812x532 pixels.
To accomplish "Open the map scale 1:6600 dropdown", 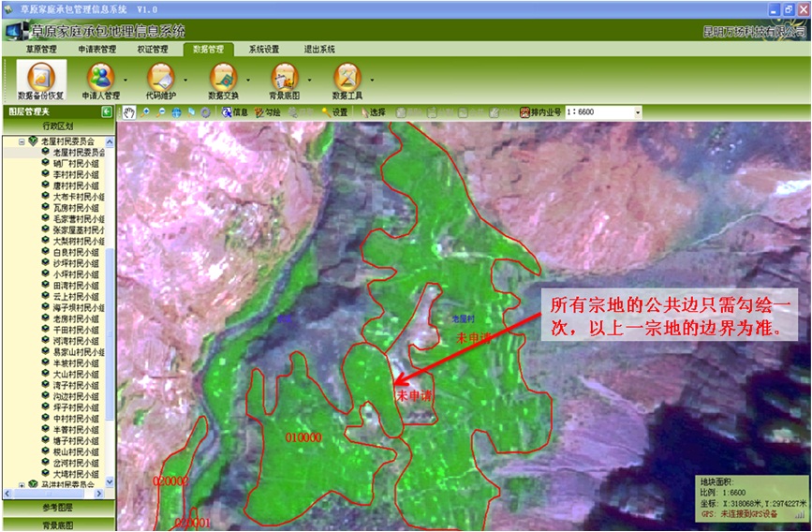I will point(638,112).
